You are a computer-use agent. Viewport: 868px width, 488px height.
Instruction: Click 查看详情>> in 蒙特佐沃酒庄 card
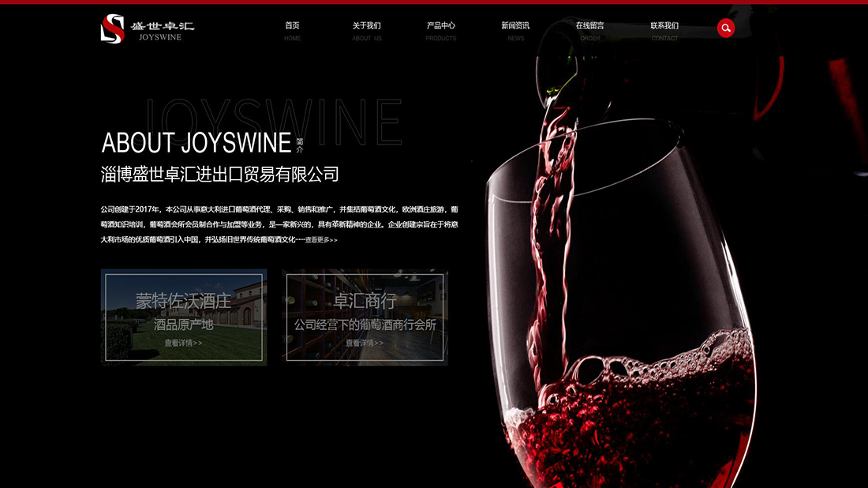[183, 343]
